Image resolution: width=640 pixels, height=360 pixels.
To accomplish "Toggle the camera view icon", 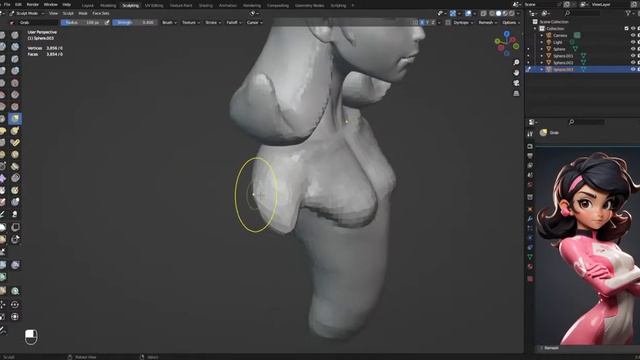I will [516, 83].
